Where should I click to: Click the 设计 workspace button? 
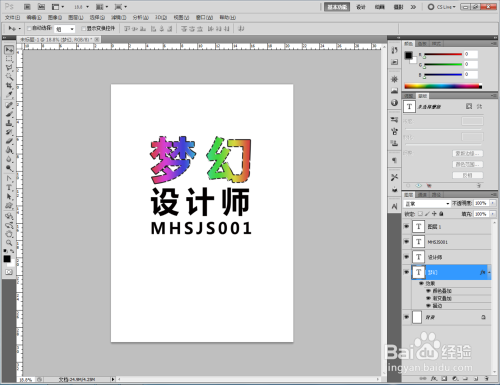[x=361, y=7]
